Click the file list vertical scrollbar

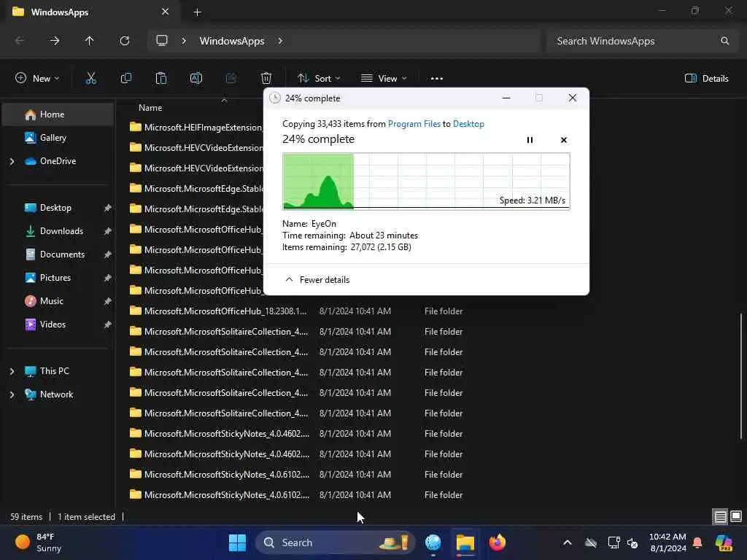point(741,376)
